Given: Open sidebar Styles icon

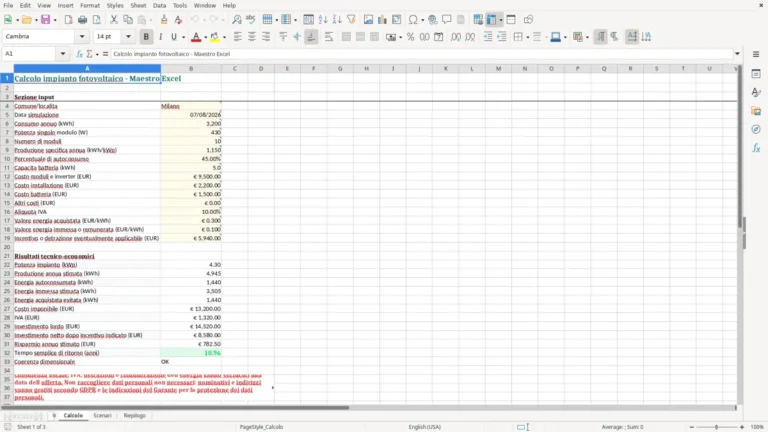Looking at the screenshot, I should (756, 92).
